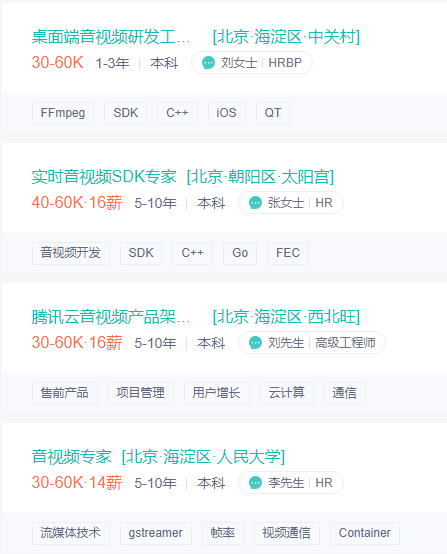
Task: Click the SDK tag under 实时音视频SDK专家
Action: tap(141, 253)
